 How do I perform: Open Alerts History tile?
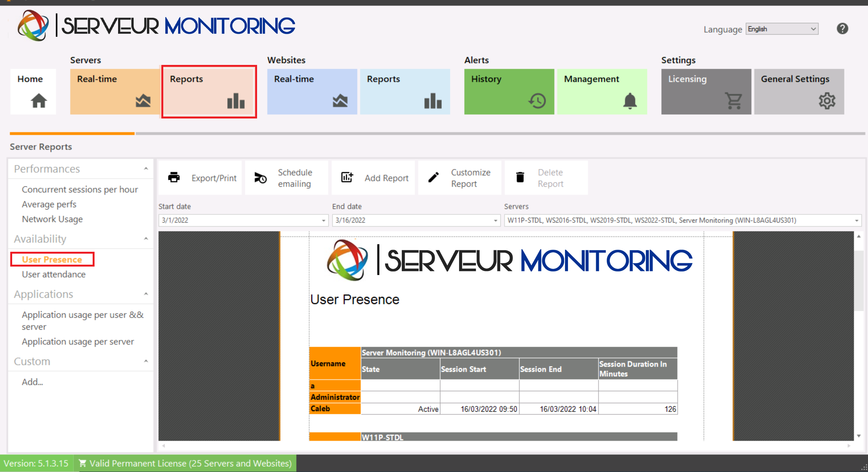[x=509, y=92]
